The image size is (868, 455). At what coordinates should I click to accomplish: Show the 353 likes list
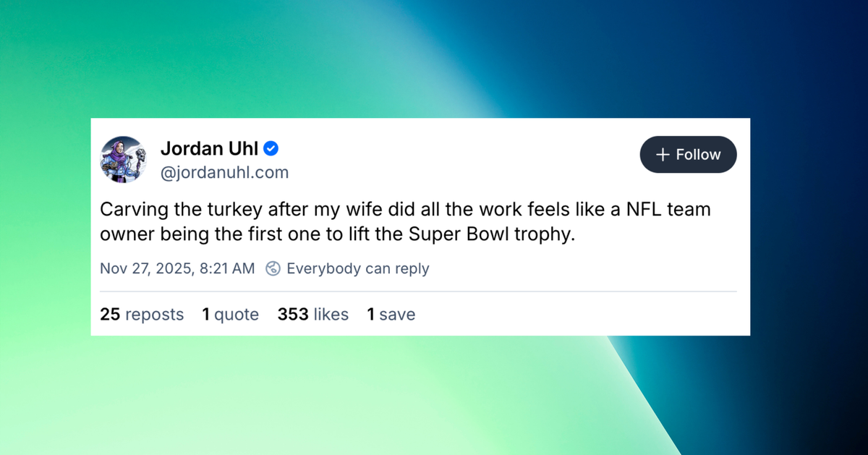tap(312, 314)
